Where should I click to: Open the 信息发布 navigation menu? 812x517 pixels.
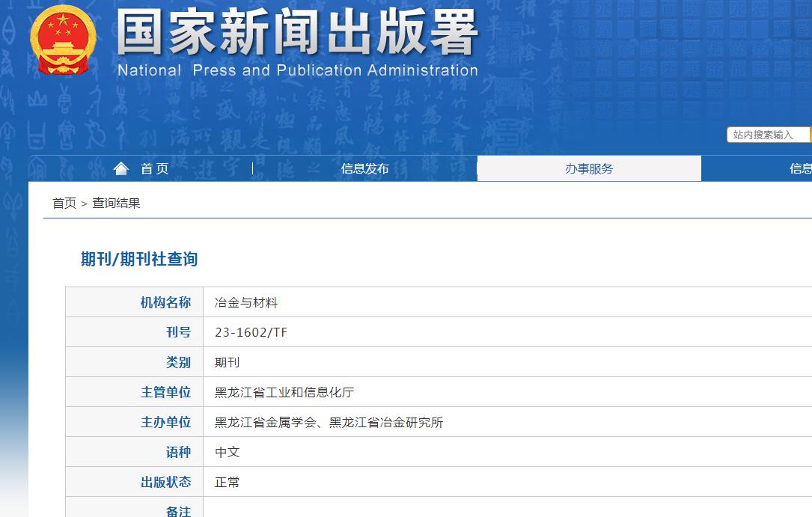click(x=364, y=168)
